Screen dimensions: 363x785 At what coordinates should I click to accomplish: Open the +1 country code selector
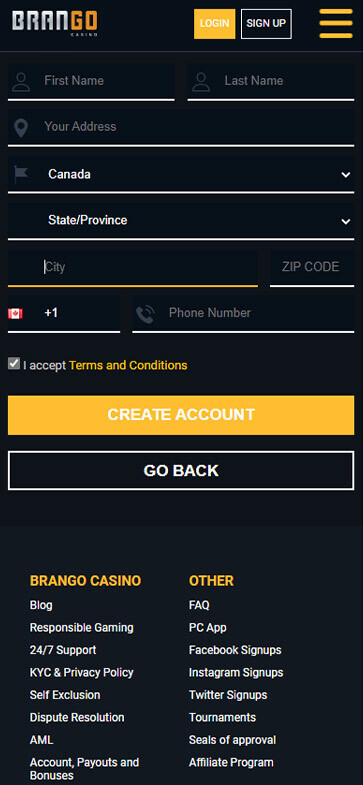pos(64,313)
